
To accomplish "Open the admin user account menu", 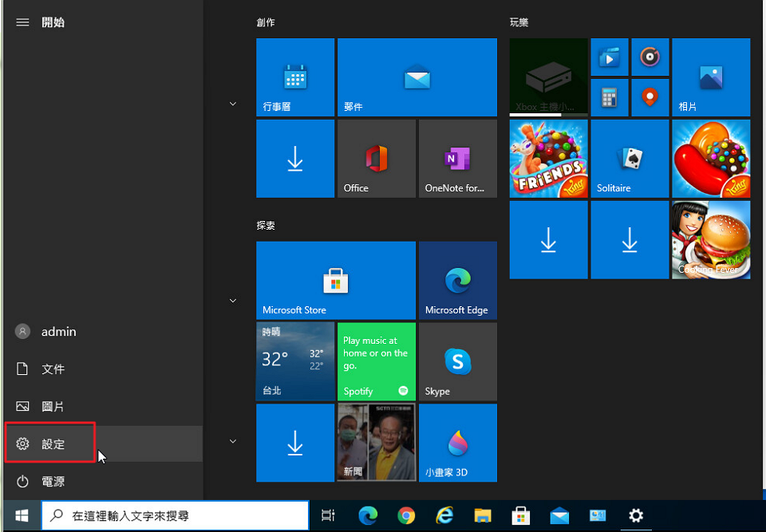I will 103,331.
